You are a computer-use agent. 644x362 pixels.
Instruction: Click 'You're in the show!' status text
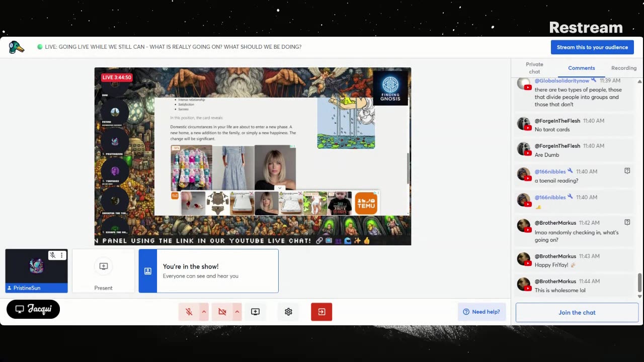tap(191, 266)
